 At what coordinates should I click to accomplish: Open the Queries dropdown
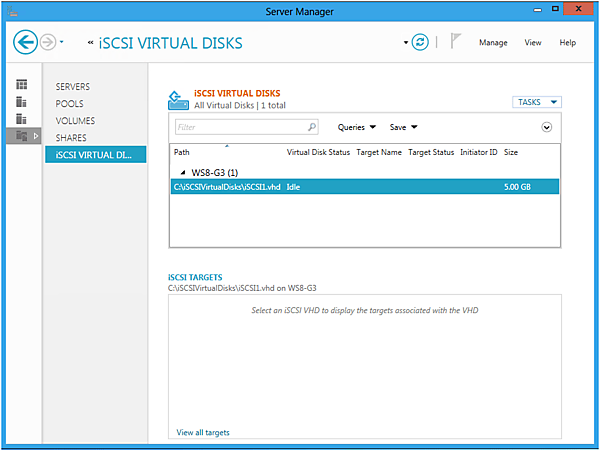(357, 127)
